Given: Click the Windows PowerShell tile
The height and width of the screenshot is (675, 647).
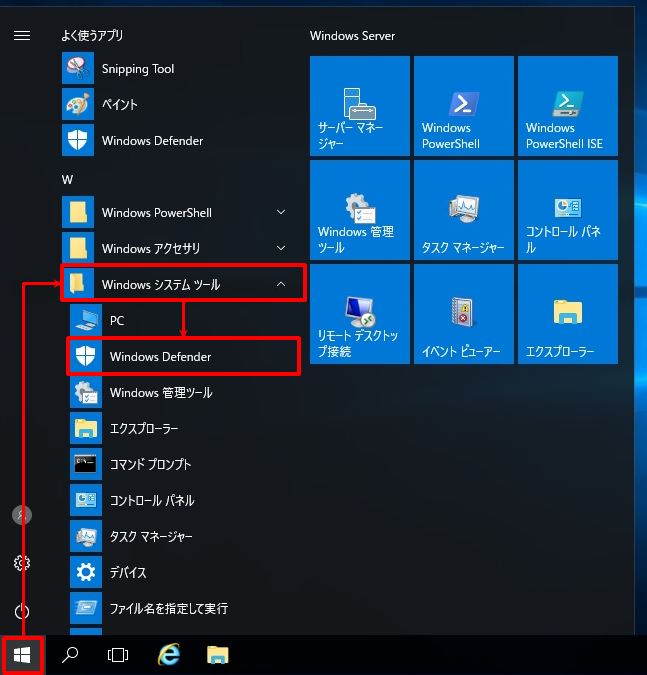Looking at the screenshot, I should click(x=464, y=105).
